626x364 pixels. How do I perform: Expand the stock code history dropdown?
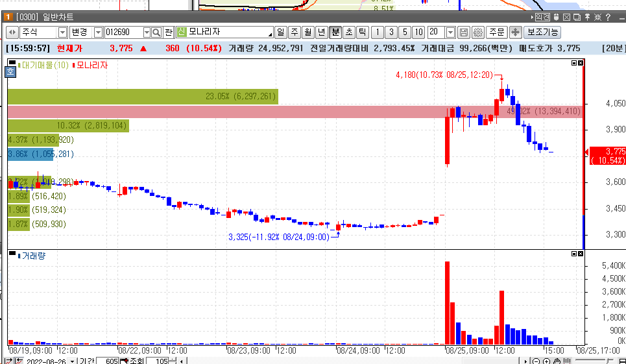[x=147, y=32]
